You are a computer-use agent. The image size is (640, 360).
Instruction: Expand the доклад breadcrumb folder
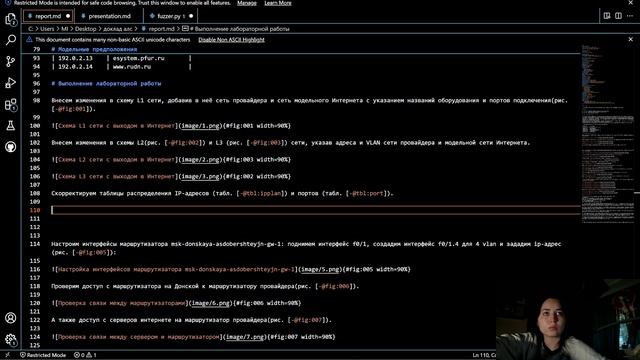point(118,29)
